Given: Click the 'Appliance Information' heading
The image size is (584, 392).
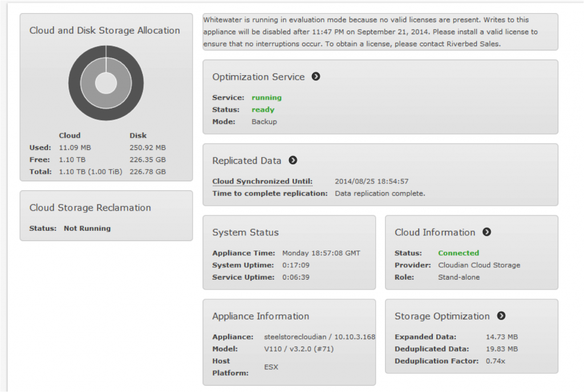Looking at the screenshot, I should point(261,316).
